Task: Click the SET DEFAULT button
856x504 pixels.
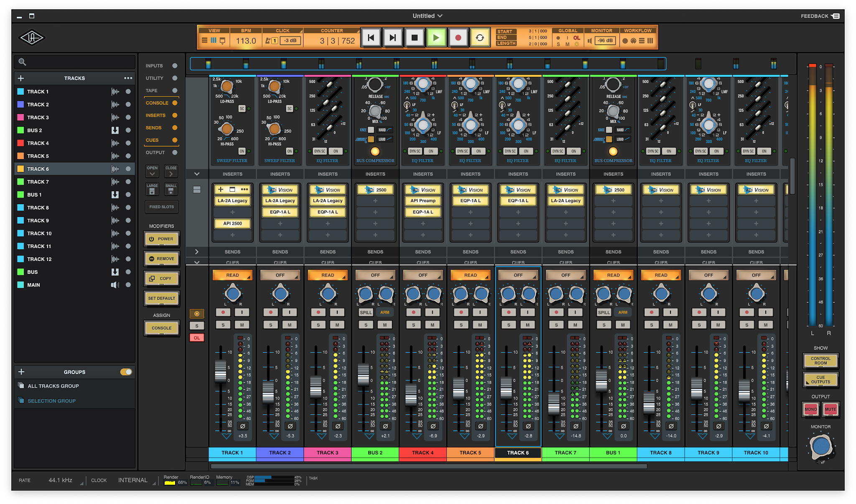Action: pyautogui.click(x=161, y=298)
